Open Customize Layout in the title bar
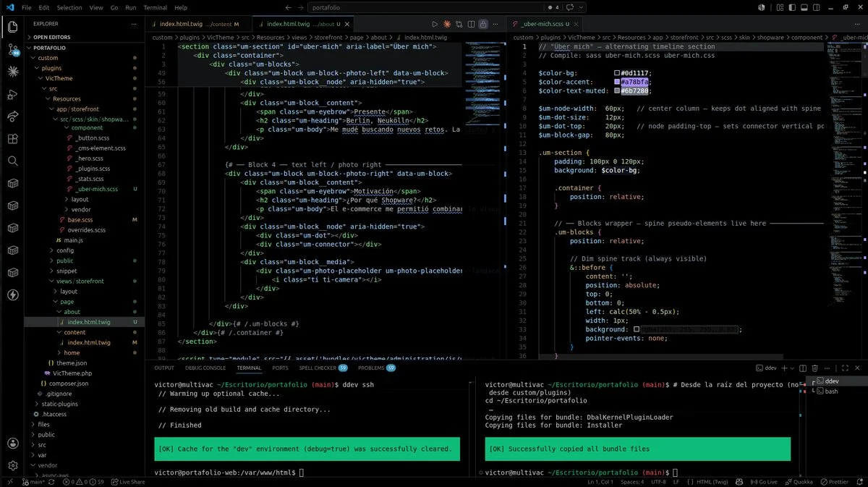The width and height of the screenshot is (868, 487). (779, 7)
